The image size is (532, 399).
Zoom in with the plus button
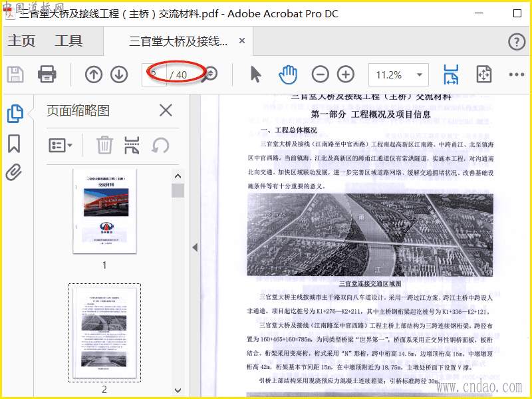pyautogui.click(x=346, y=74)
